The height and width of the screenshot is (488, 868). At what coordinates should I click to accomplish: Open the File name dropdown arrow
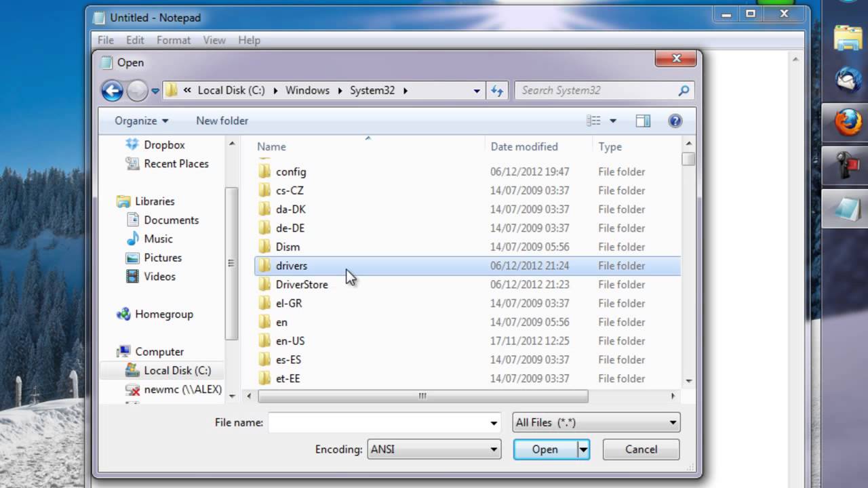point(494,423)
